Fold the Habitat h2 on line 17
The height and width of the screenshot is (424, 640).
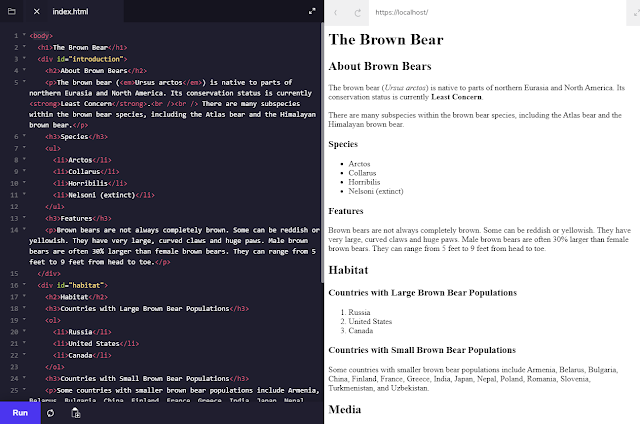24,296
